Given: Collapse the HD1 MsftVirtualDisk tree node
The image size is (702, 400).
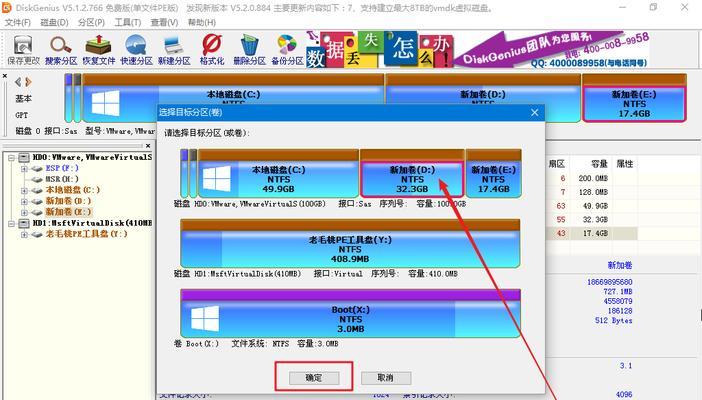Looking at the screenshot, I should tap(12, 223).
